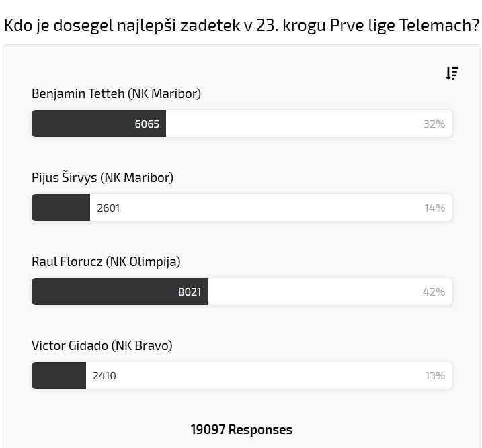
Task: Click the empty part of Tetteh's result bar
Action: point(292,124)
